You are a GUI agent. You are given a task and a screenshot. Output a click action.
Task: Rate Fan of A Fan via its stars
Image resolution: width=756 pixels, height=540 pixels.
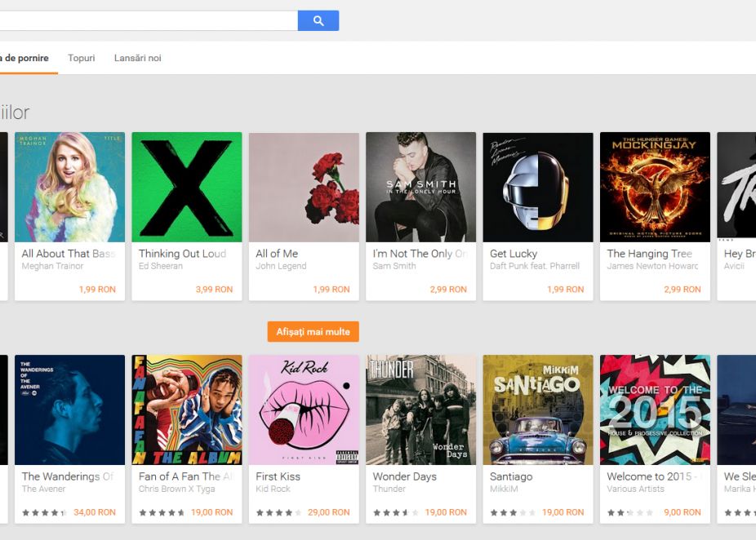(163, 513)
